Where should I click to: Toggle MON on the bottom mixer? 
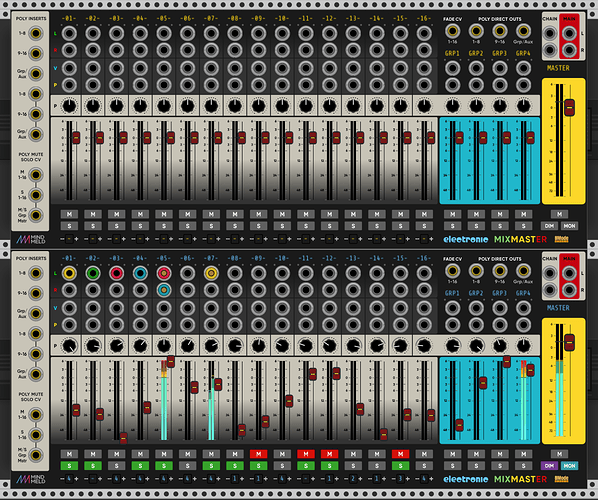point(569,466)
